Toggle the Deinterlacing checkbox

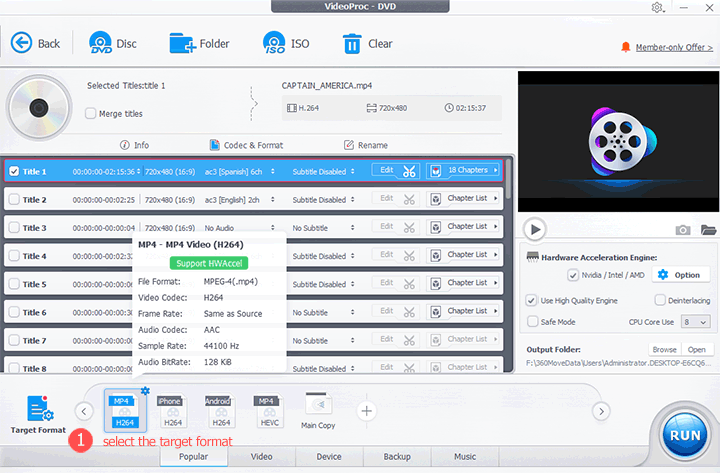[x=661, y=300]
